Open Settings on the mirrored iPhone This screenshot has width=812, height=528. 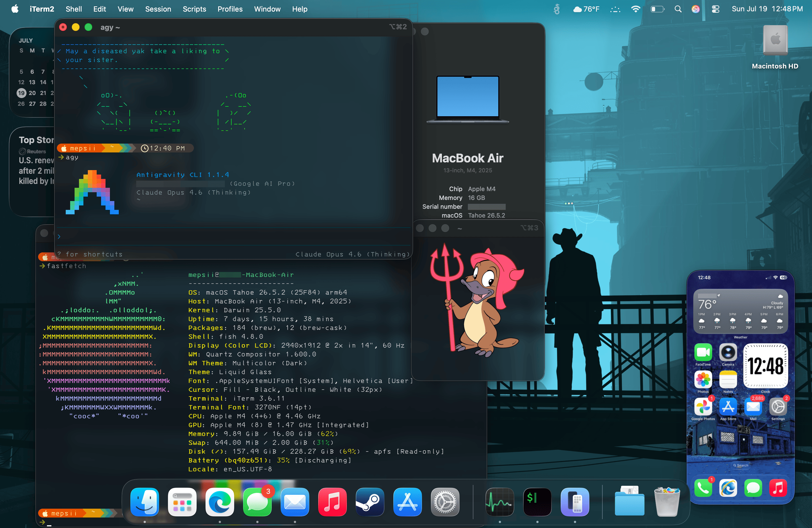tap(778, 406)
